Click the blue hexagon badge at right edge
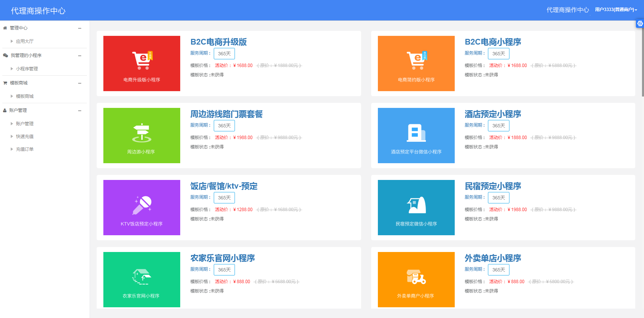Image resolution: width=644 pixels, height=318 pixels. tap(640, 24)
